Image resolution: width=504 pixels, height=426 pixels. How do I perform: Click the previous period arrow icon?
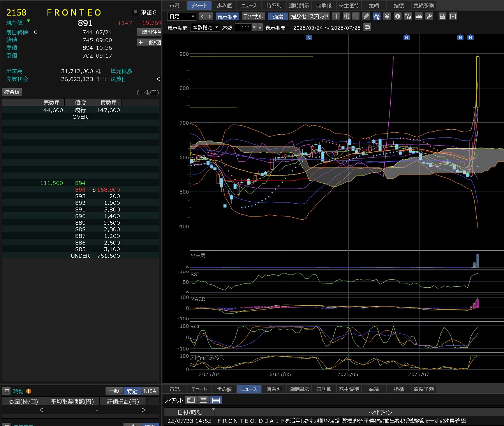point(202,16)
